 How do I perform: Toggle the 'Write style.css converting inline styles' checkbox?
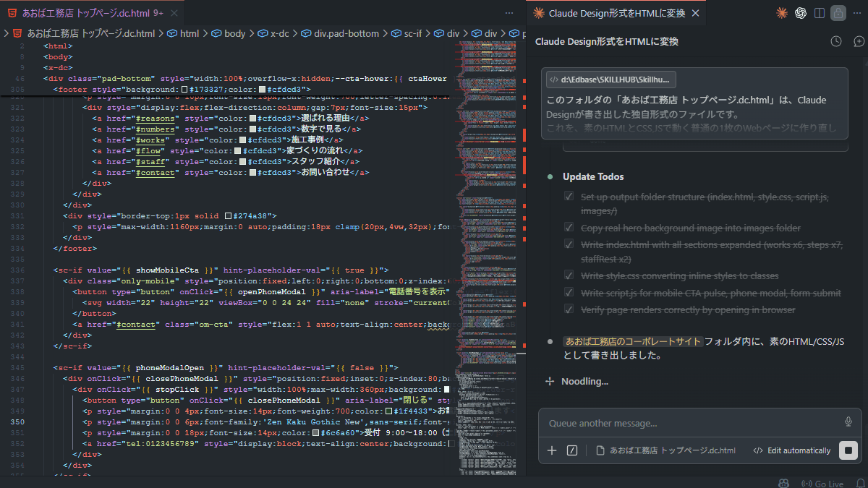click(x=569, y=275)
